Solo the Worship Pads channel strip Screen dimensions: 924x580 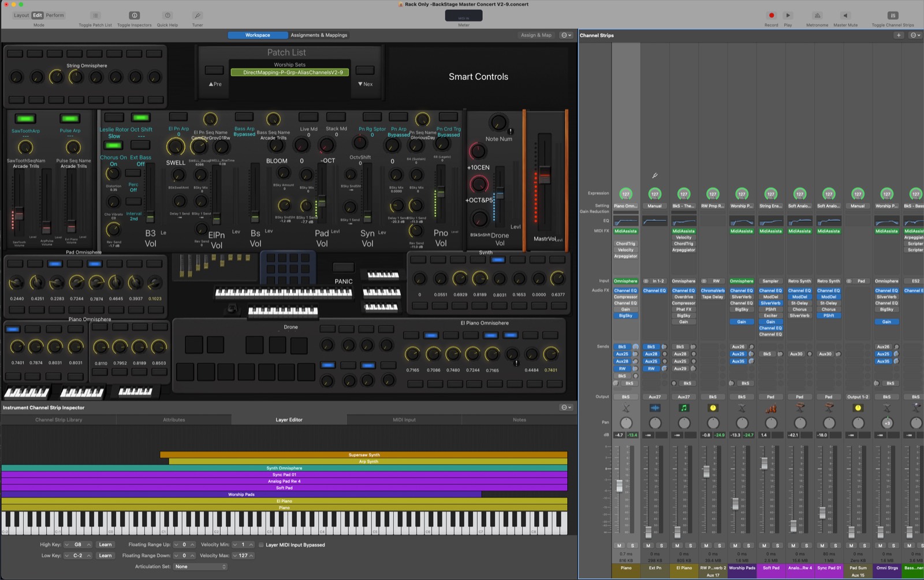(x=748, y=545)
